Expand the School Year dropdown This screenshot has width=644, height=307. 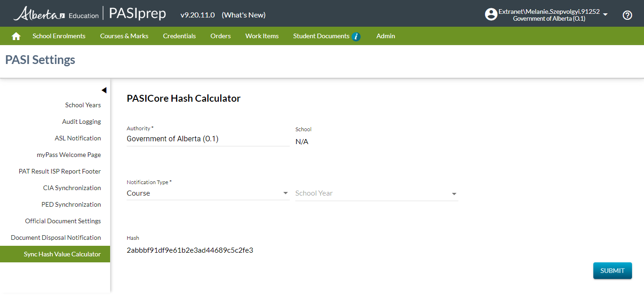coord(376,193)
